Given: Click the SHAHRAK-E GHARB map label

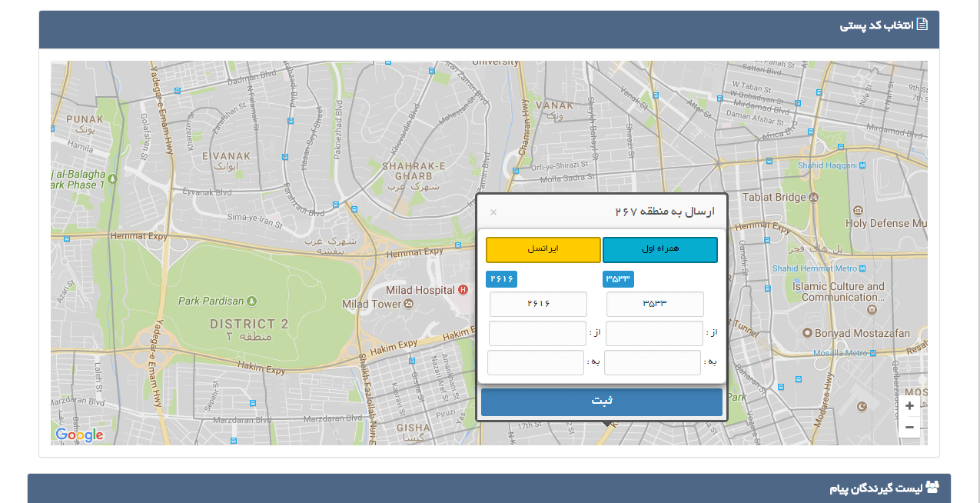Looking at the screenshot, I should tap(414, 171).
